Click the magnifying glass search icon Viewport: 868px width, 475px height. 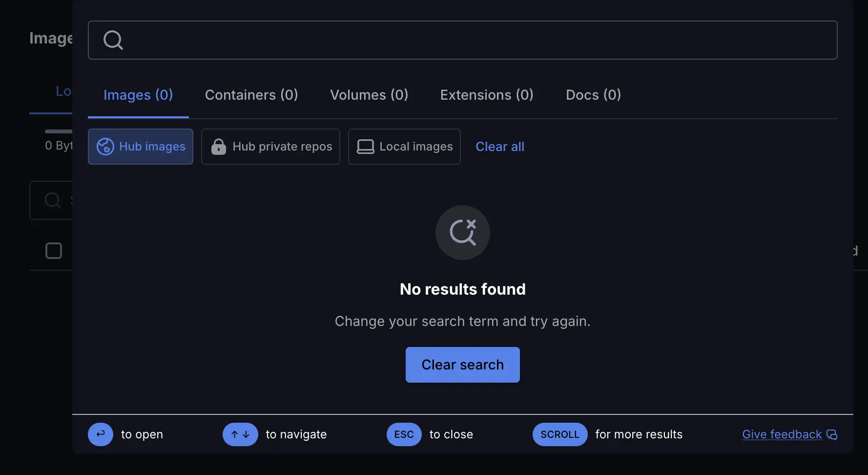[113, 40]
